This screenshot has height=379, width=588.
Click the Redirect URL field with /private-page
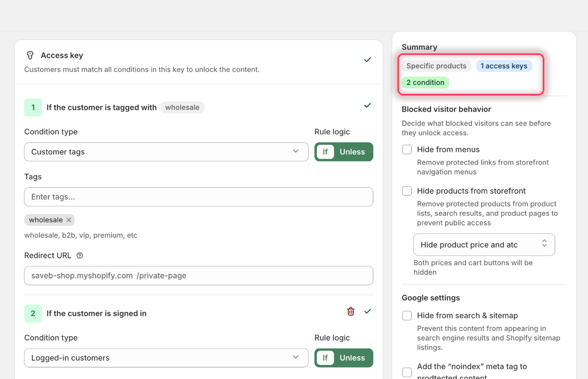coord(199,276)
